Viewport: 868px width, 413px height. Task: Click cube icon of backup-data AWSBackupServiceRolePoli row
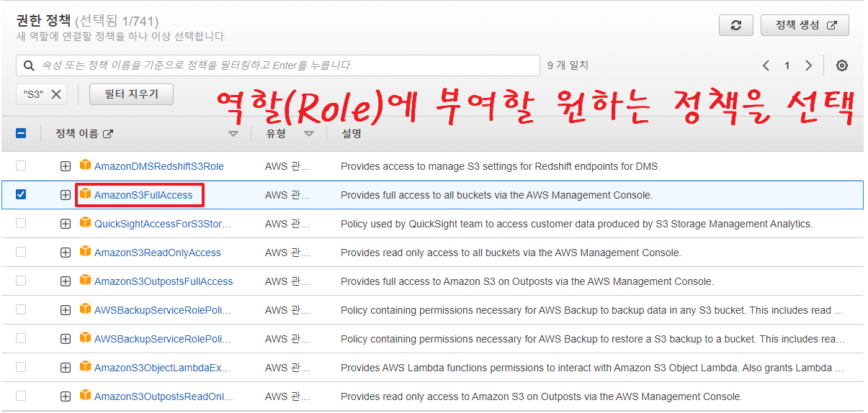pyautogui.click(x=86, y=309)
